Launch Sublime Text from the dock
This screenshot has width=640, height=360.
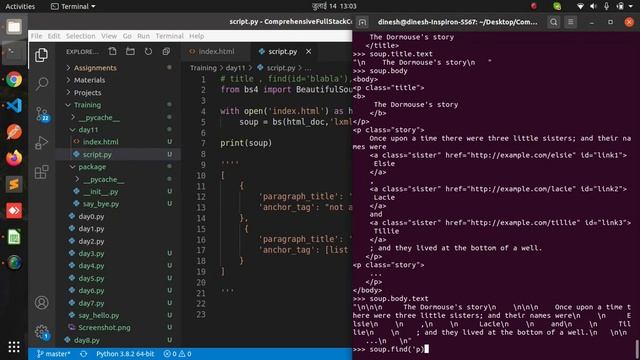pyautogui.click(x=14, y=184)
